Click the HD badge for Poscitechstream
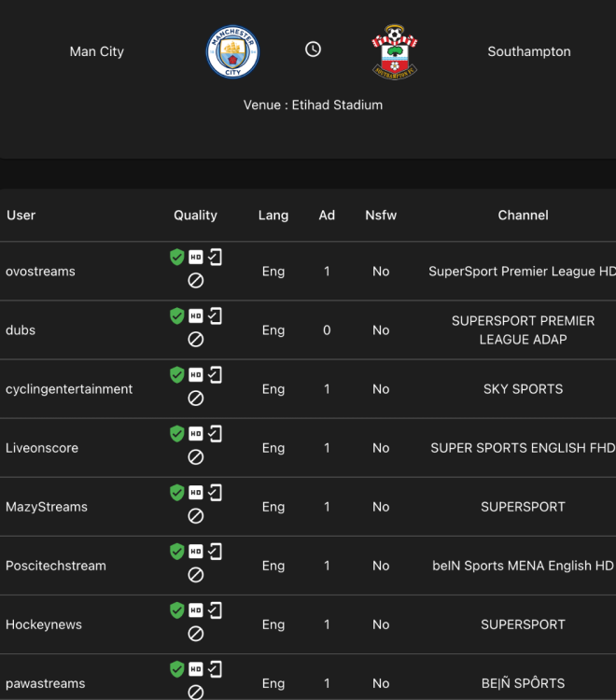This screenshot has width=616, height=700. coord(196,552)
